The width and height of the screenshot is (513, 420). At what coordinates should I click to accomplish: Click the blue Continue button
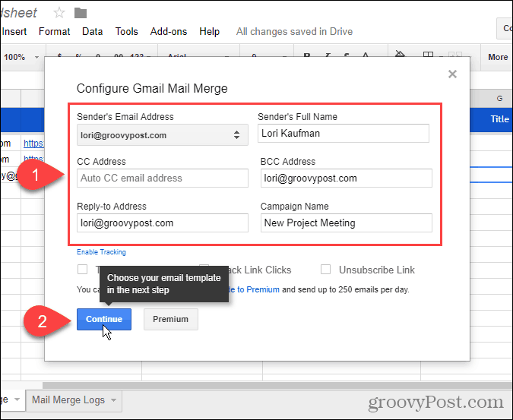coord(104,319)
